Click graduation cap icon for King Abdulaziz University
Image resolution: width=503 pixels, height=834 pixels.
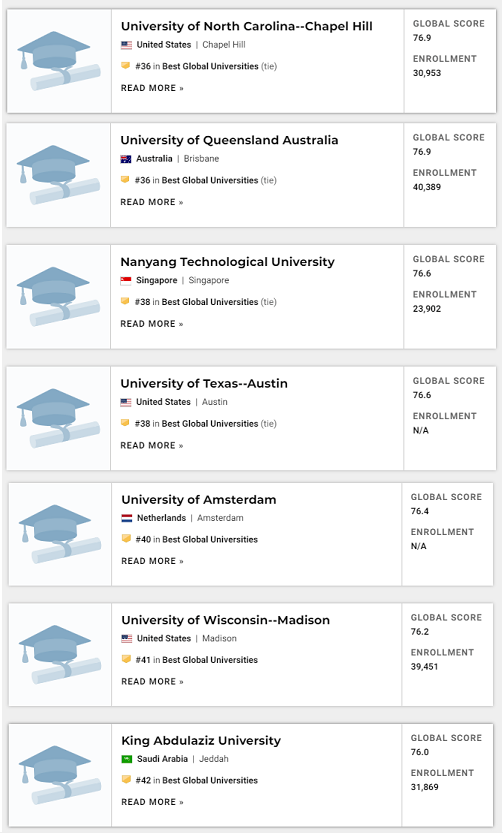pos(60,775)
